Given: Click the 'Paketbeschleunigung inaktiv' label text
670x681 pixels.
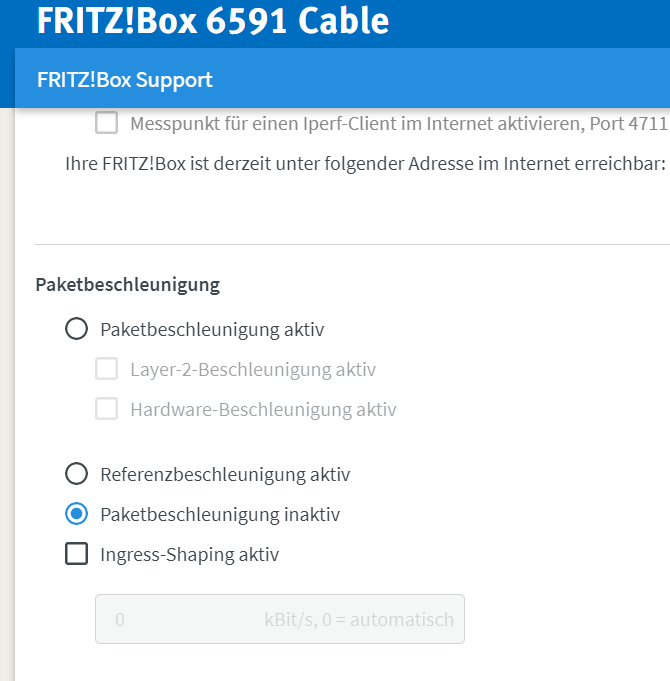Looking at the screenshot, I should [x=220, y=514].
